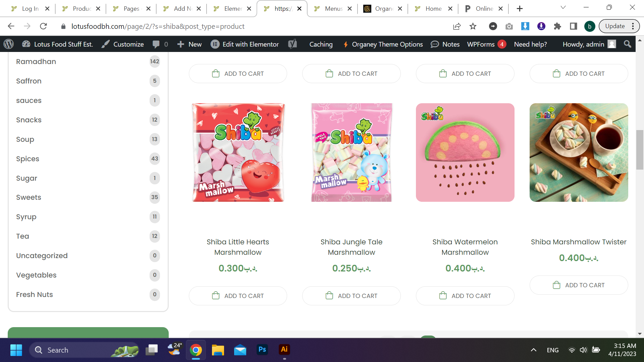
Task: Click the WordPress logo in admin bar
Action: [9, 44]
